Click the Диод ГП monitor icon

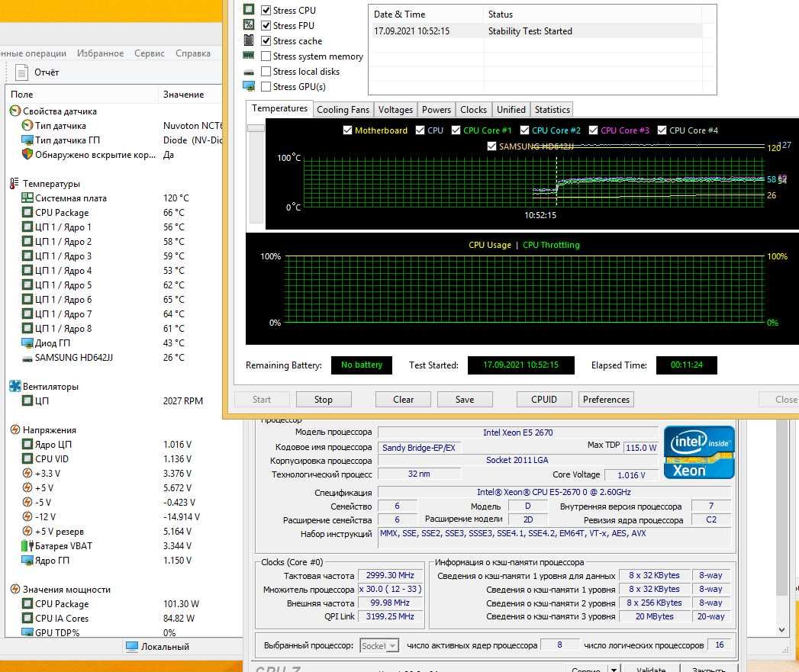27,342
